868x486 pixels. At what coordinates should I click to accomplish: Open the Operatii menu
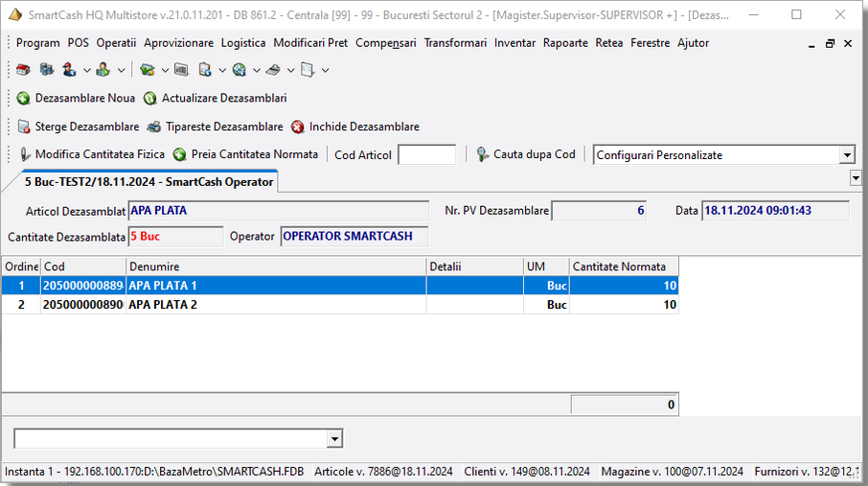click(116, 43)
